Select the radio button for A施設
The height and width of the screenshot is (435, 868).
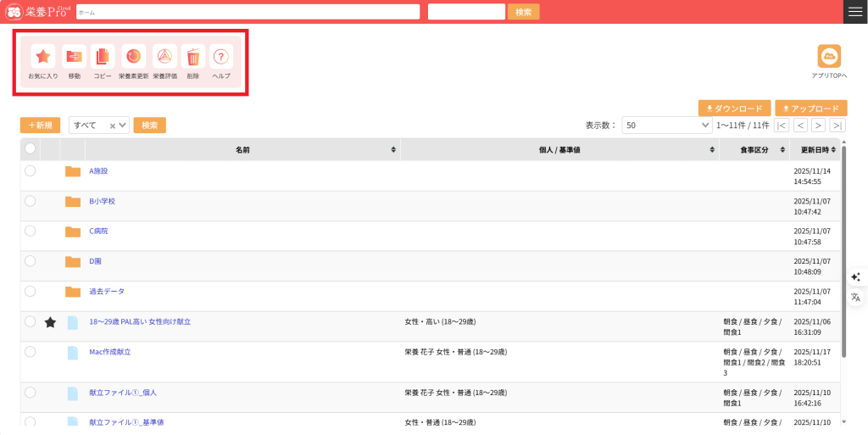pyautogui.click(x=31, y=170)
